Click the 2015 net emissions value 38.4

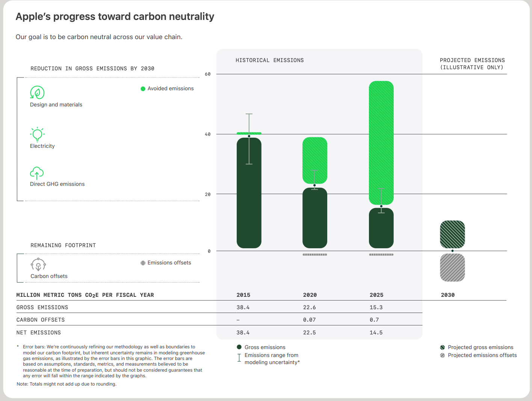click(243, 333)
